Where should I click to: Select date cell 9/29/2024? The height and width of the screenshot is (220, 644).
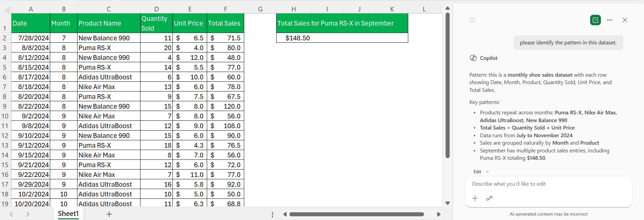coord(31,184)
